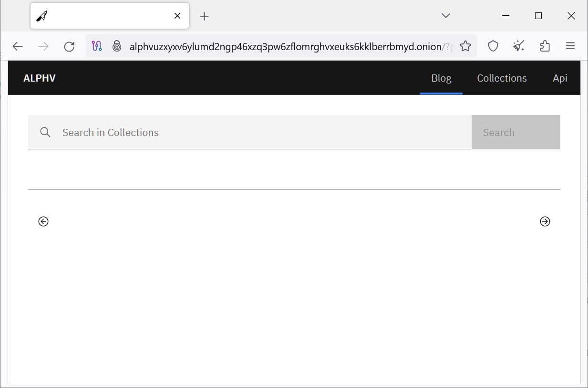Open the hamburger application menu
This screenshot has height=388, width=588.
(x=570, y=46)
